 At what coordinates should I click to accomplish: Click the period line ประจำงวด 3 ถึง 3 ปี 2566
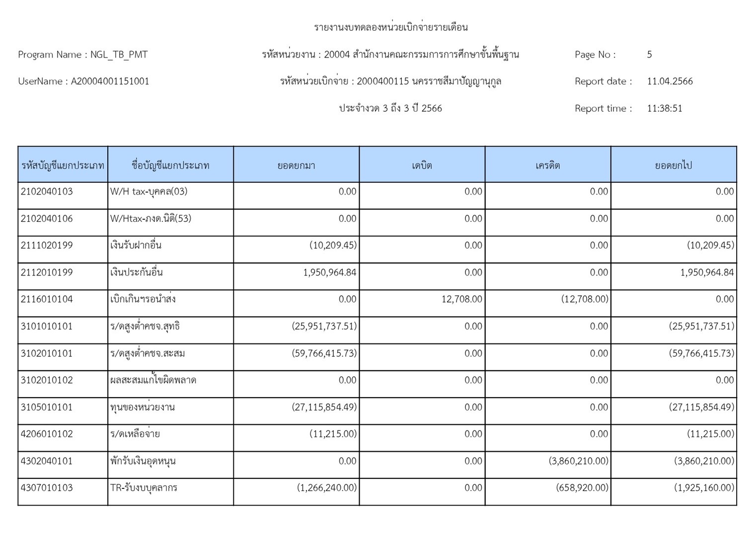point(390,108)
